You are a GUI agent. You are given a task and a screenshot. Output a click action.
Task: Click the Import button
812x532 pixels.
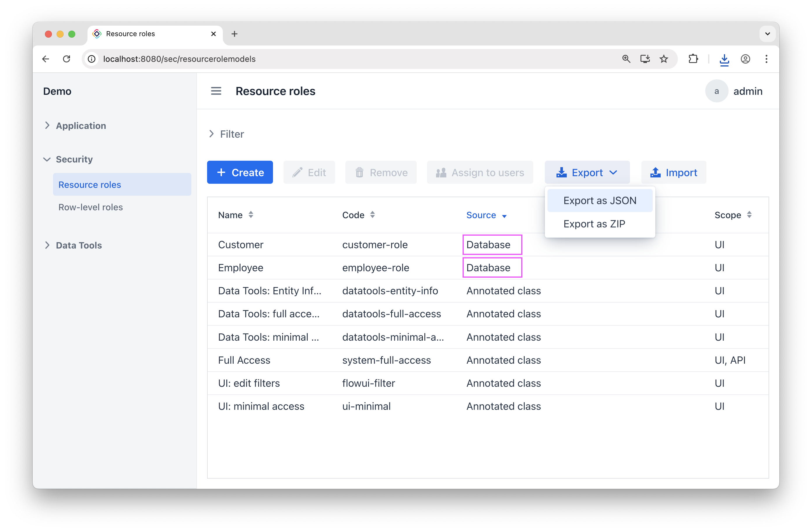coord(673,172)
